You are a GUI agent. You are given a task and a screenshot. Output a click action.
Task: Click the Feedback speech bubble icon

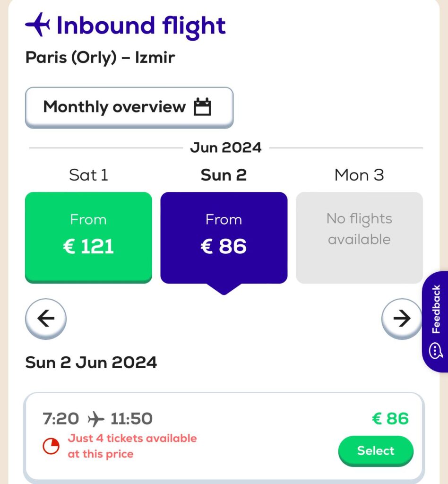436,351
